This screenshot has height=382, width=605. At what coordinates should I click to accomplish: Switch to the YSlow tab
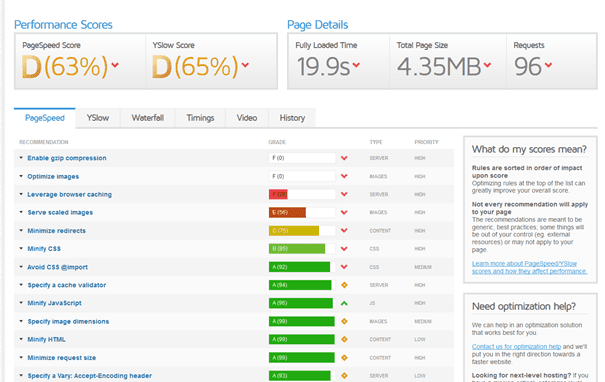tap(98, 118)
